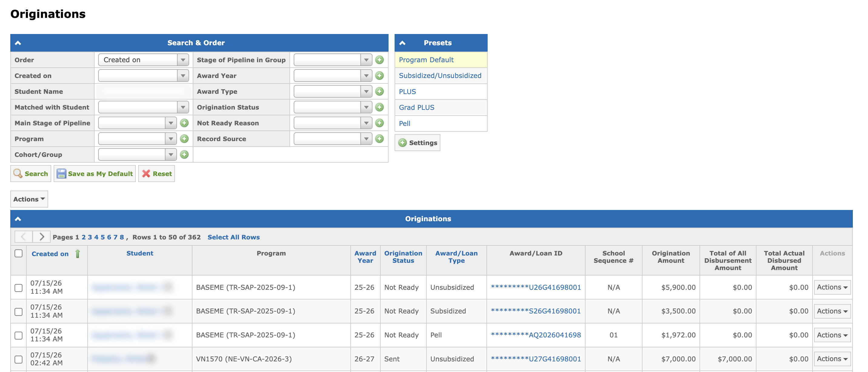Check the row for loan ID ending AQ2026041698
868x372 pixels.
click(18, 335)
